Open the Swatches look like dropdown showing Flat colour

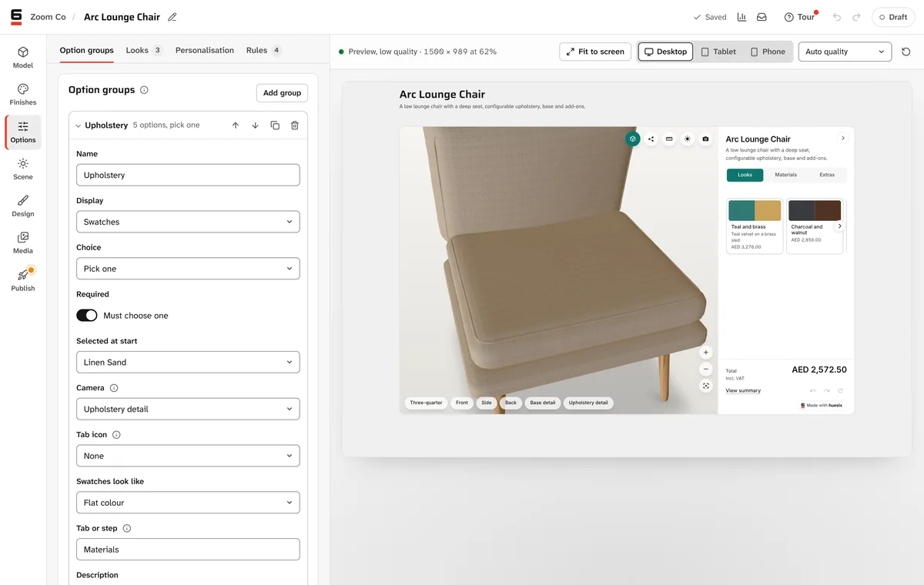click(188, 503)
